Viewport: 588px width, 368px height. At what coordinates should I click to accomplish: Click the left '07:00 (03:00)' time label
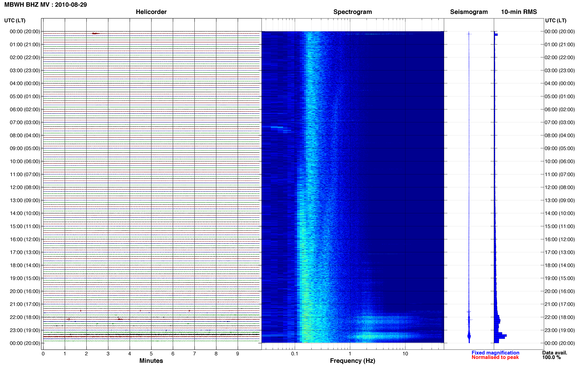point(25,122)
